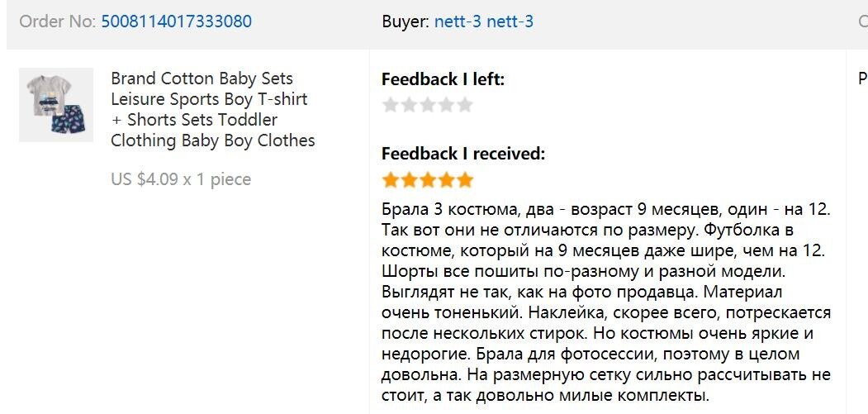Click third orange star in received feedback
868x414 pixels.
(428, 179)
